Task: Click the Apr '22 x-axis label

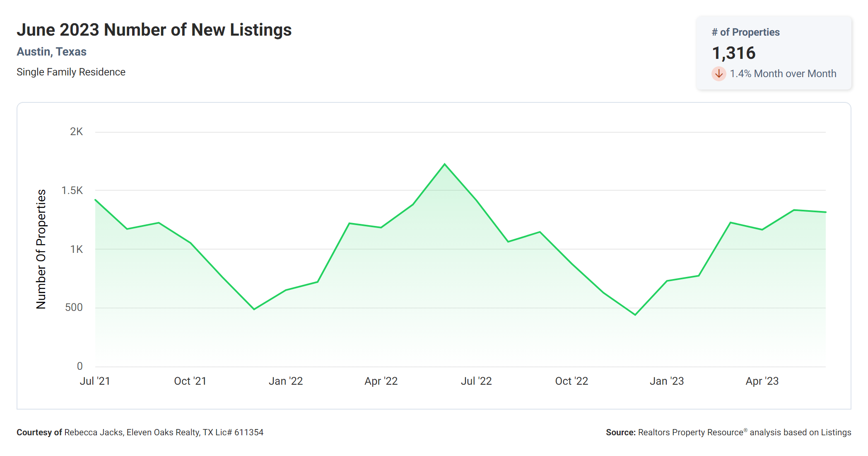Action: pyautogui.click(x=381, y=381)
